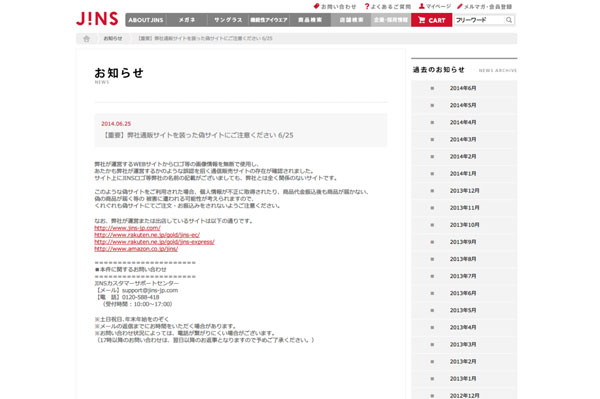Click the JINS logo

[97, 19]
